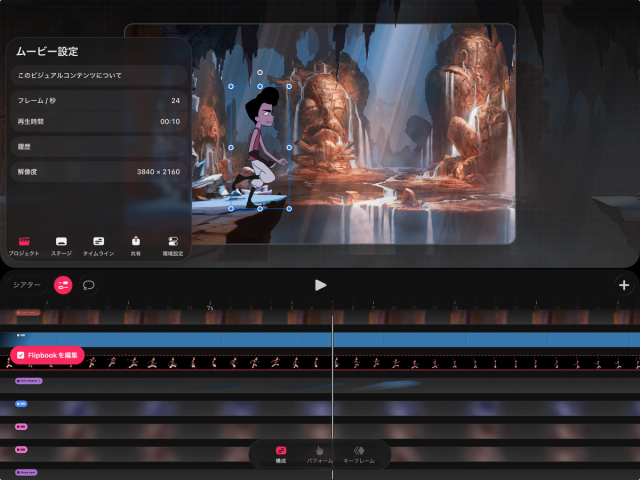Open the 解像度 3840 × 2160 row
The width and height of the screenshot is (640, 480).
[99, 172]
